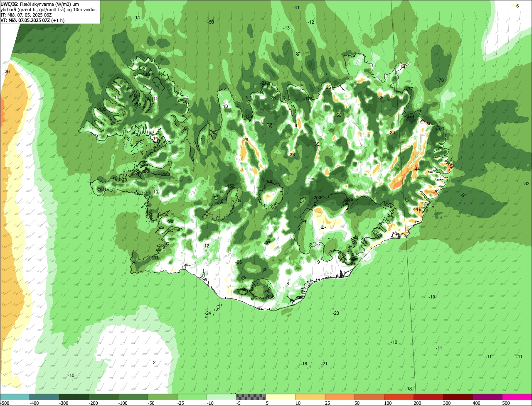Click the "-203" value on the map
Screen dimensions: 532x406
[317, 198]
